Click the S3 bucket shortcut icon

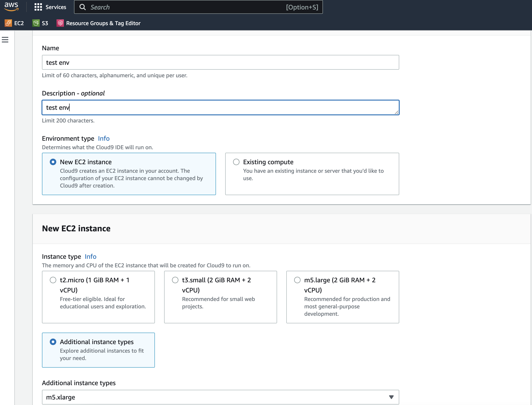click(x=36, y=23)
